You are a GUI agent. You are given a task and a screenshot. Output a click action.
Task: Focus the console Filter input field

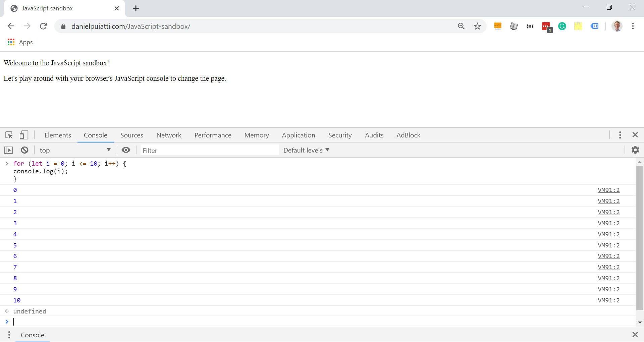[x=209, y=151]
